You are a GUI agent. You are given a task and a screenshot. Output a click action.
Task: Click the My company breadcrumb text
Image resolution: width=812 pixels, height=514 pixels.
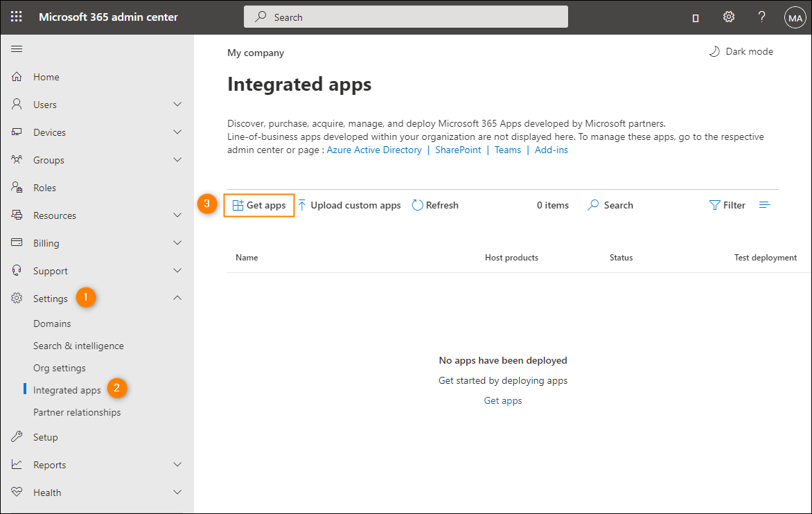point(255,53)
